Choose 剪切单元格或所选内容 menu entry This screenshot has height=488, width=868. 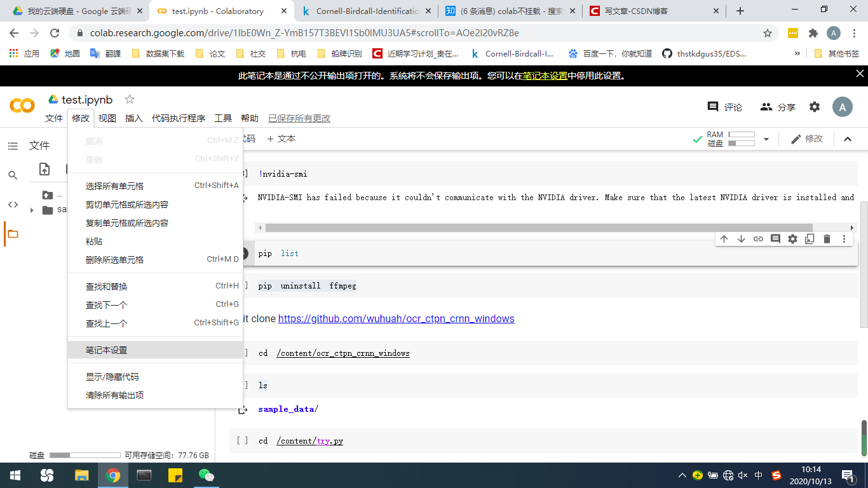click(x=155, y=205)
